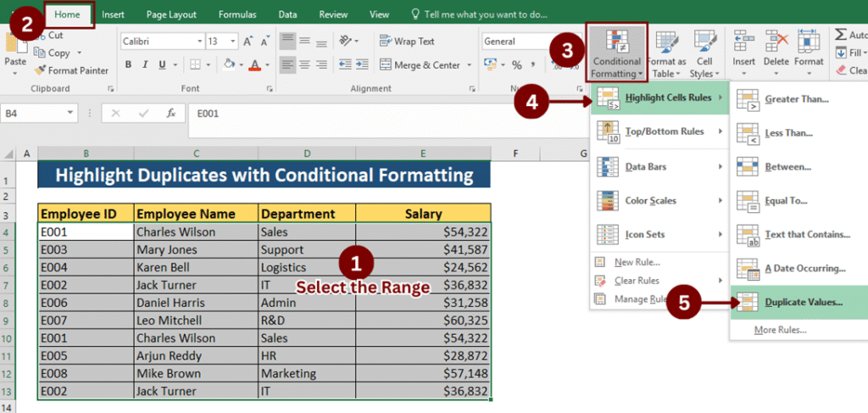Click the Insert cells button

[743, 54]
